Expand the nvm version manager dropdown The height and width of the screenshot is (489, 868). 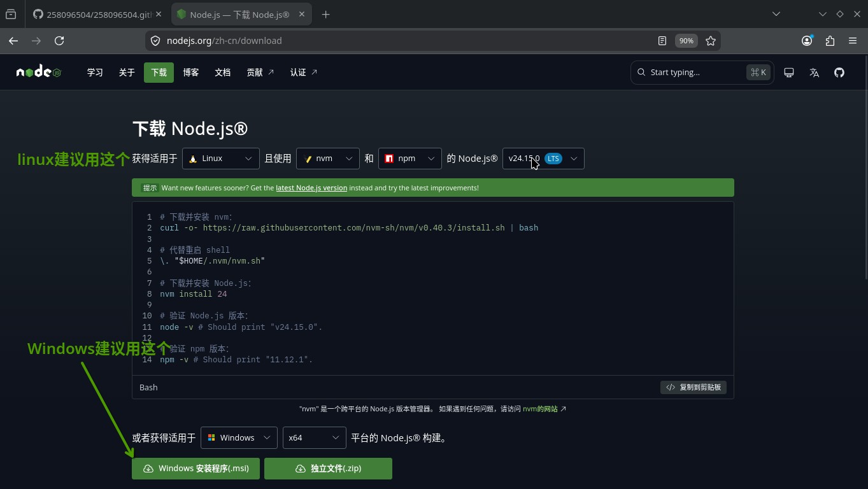[x=327, y=159]
